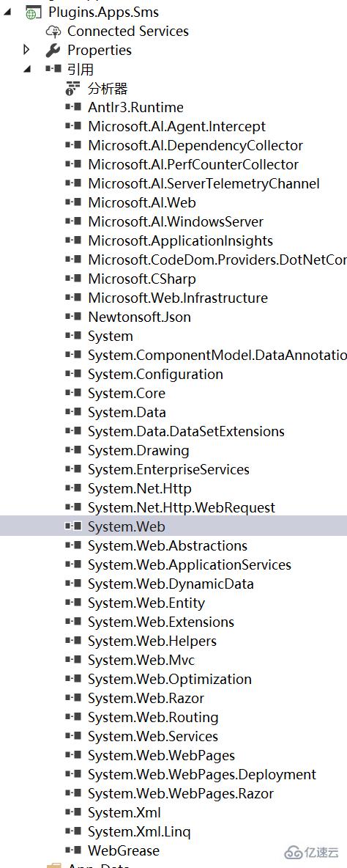This screenshot has height=868, width=347.
Task: Click the reference icon beside WebGrease
Action: [x=73, y=850]
